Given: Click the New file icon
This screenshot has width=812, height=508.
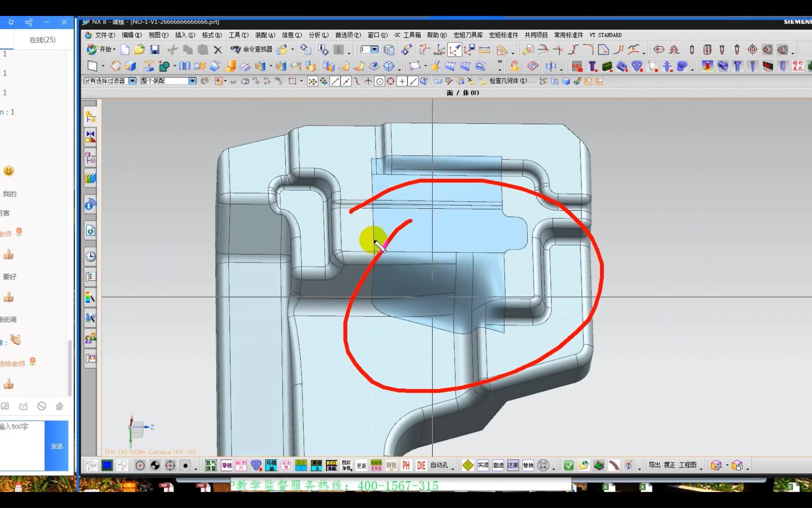Looking at the screenshot, I should tap(125, 49).
